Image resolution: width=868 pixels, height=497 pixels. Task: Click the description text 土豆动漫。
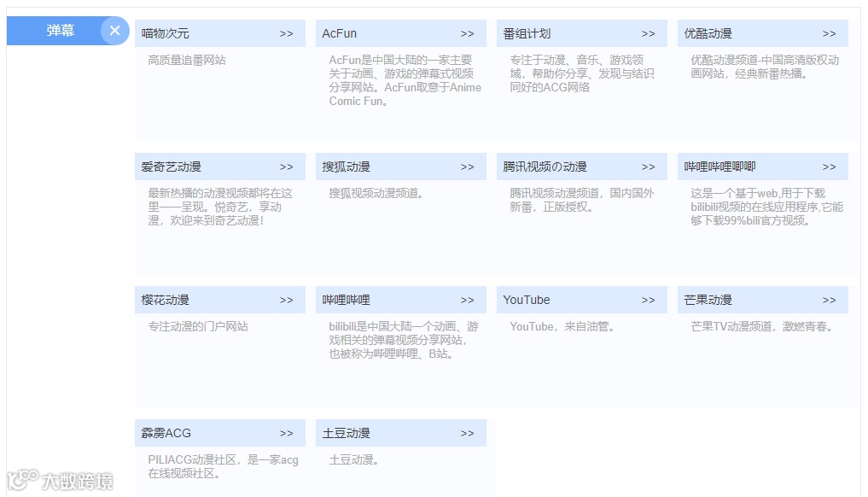(x=353, y=460)
